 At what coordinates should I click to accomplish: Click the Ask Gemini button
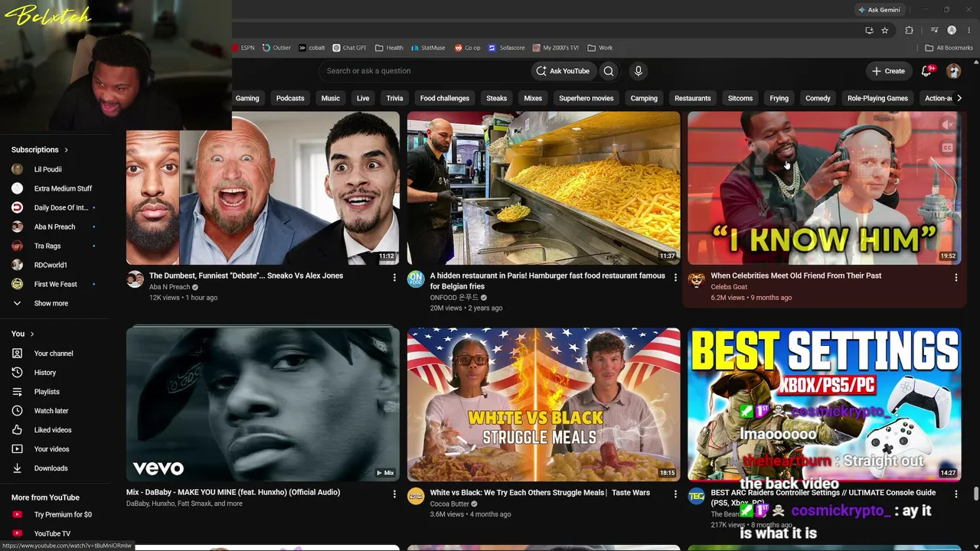[879, 10]
